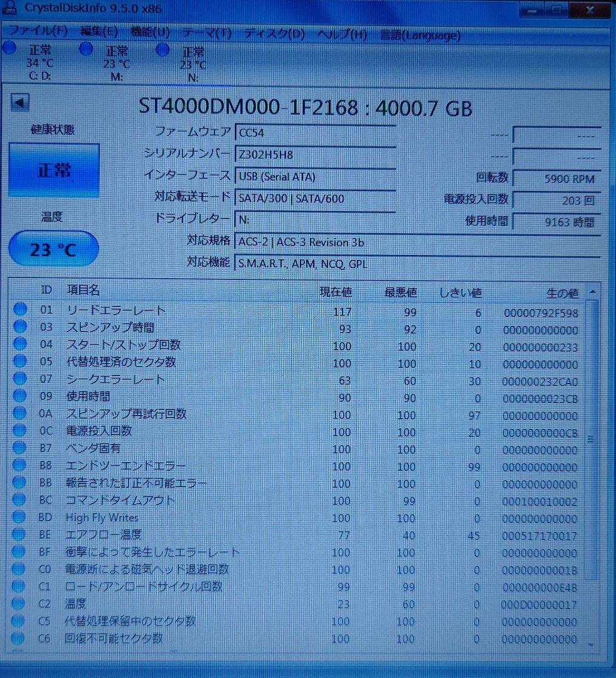Click the indicator next to エアフロー温度
Screen dimensions: 616x678
tap(21, 534)
